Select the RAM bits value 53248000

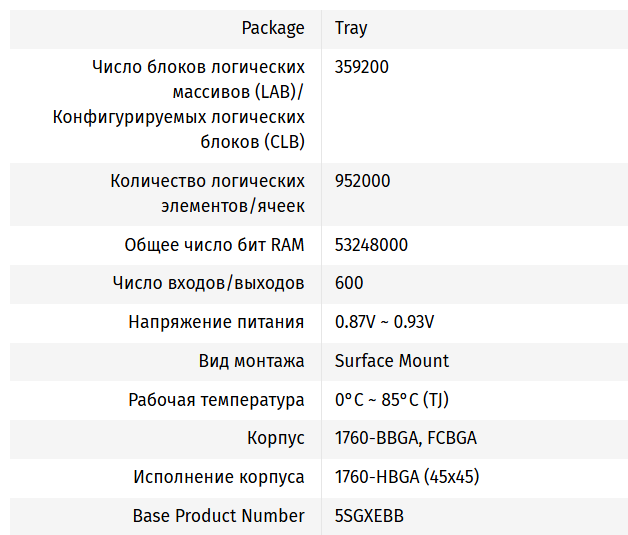[371, 245]
